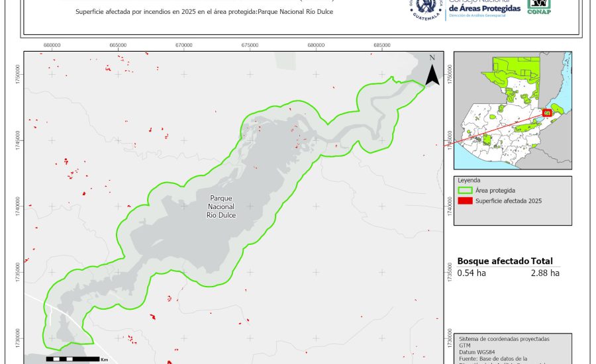This screenshot has width=596, height=364.
Task: Select the Total column heading
Action: click(x=542, y=261)
